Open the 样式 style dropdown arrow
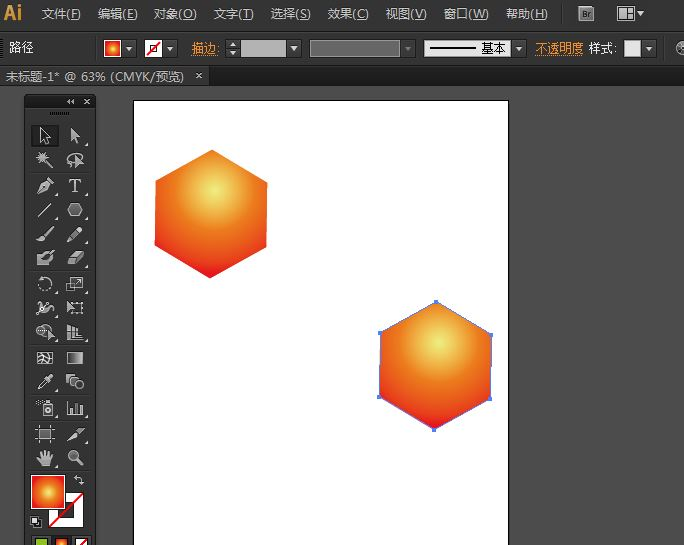Image resolution: width=684 pixels, height=545 pixels. tap(649, 48)
